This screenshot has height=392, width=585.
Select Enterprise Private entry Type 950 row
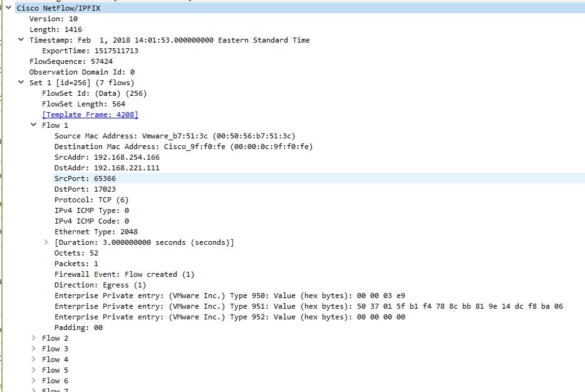click(229, 296)
